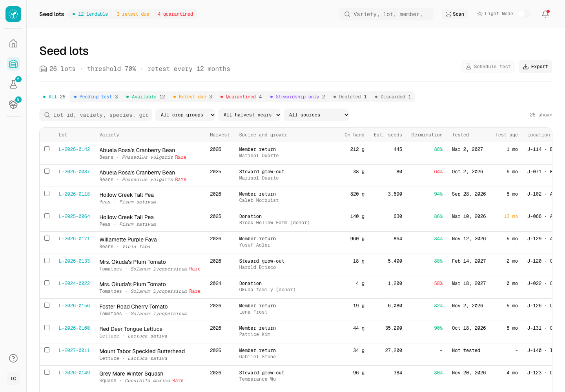Select the Seed lots sidebar icon
Image resolution: width=565 pixels, height=392 pixels.
click(13, 64)
